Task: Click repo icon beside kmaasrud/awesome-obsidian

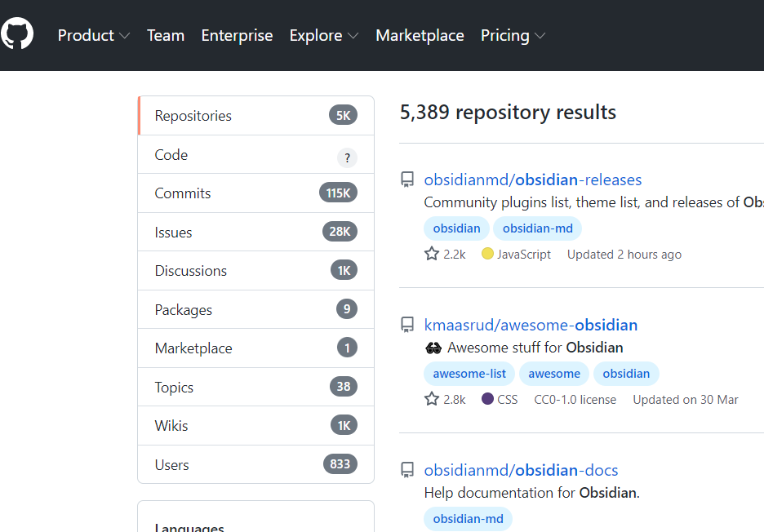Action: coord(407,325)
